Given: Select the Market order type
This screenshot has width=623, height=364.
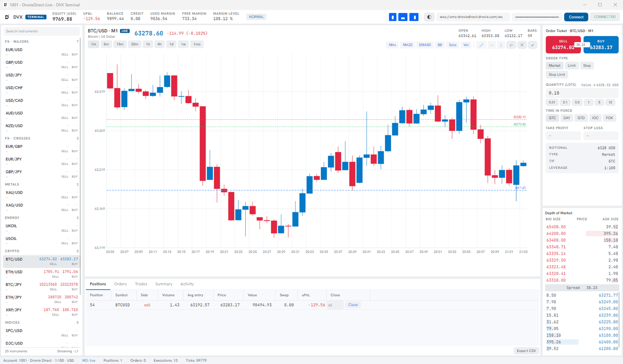Looking at the screenshot, I should click(x=554, y=66).
